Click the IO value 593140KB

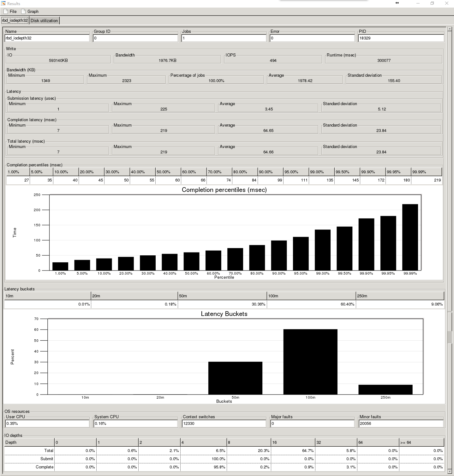tap(58, 60)
